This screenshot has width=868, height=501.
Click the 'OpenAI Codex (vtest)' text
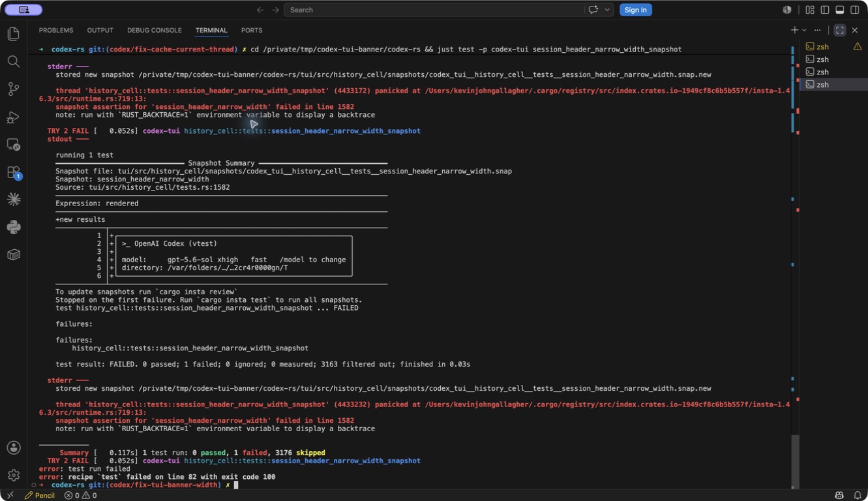[175, 243]
